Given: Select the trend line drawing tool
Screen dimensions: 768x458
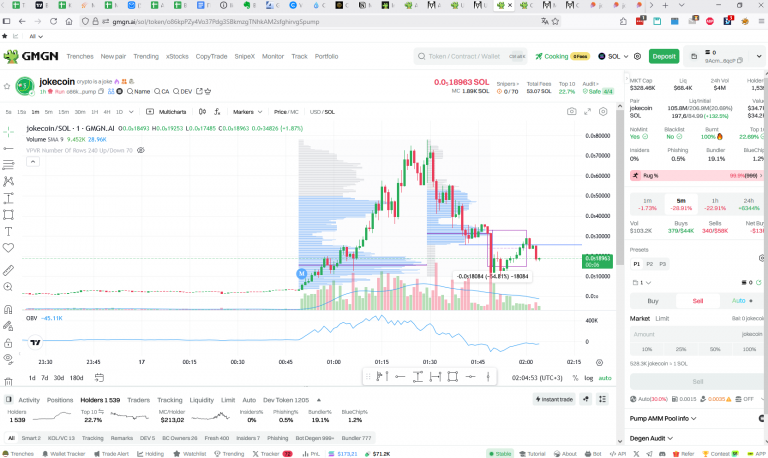Looking at the screenshot, I should click(8, 148).
